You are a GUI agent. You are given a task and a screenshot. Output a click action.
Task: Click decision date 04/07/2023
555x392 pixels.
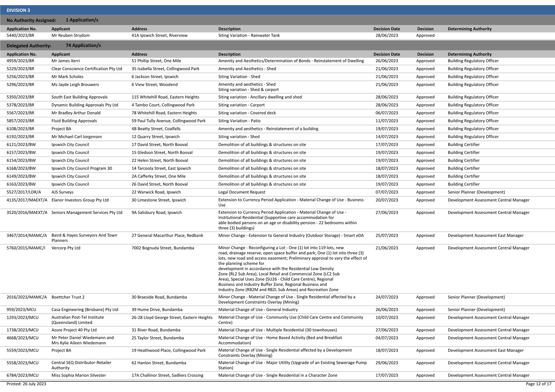(x=387, y=338)
